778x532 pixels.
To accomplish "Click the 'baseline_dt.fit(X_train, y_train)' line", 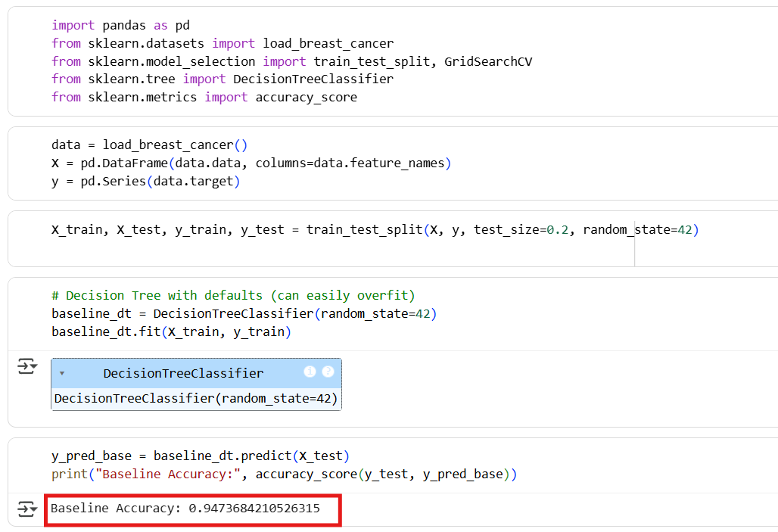I will coord(171,331).
